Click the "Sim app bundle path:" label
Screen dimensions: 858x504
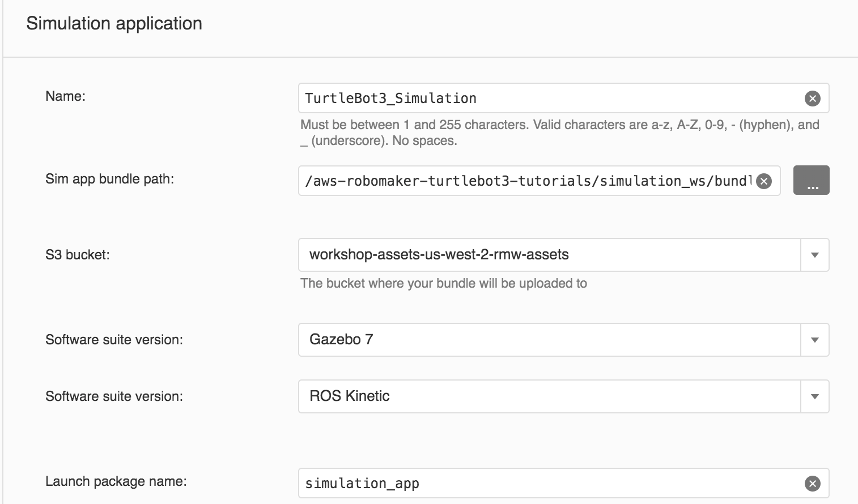pyautogui.click(x=109, y=179)
